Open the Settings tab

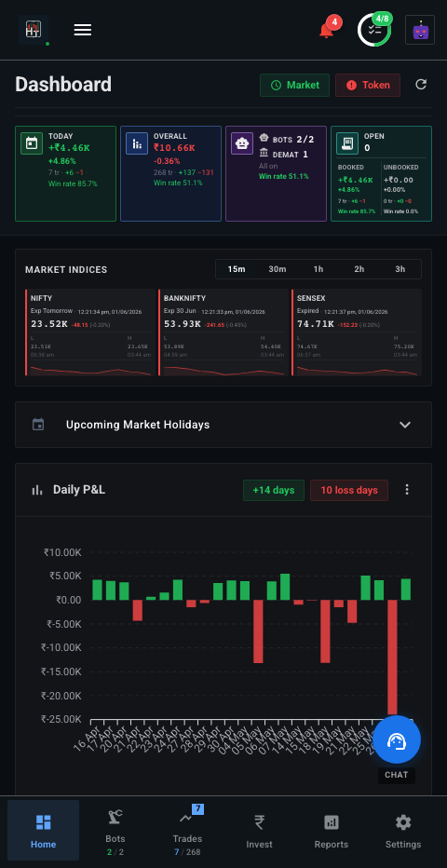coord(403,831)
